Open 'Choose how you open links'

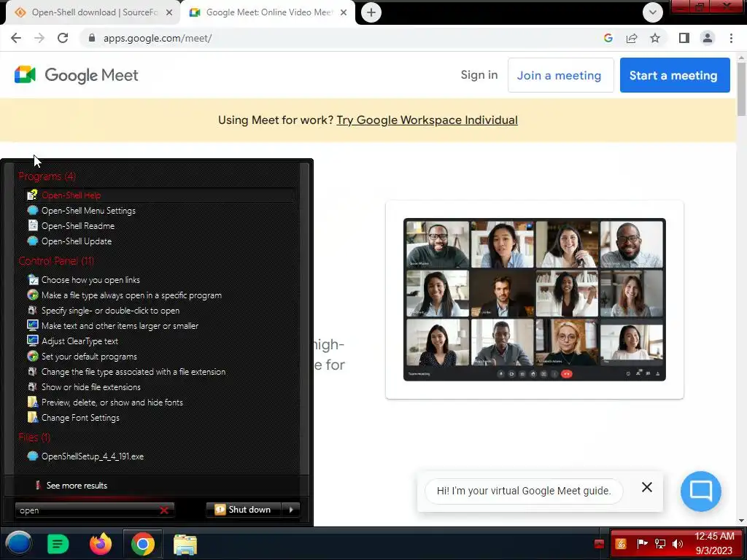click(x=90, y=280)
